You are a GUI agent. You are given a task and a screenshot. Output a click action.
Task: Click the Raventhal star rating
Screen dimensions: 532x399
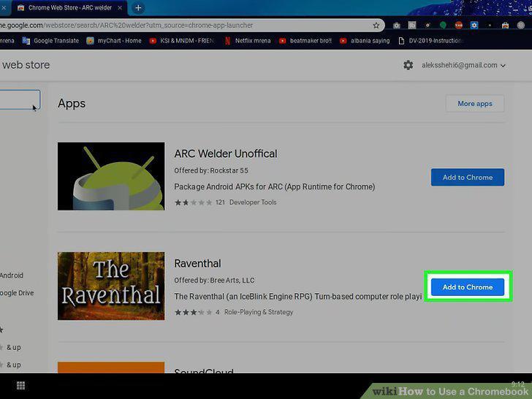(193, 312)
